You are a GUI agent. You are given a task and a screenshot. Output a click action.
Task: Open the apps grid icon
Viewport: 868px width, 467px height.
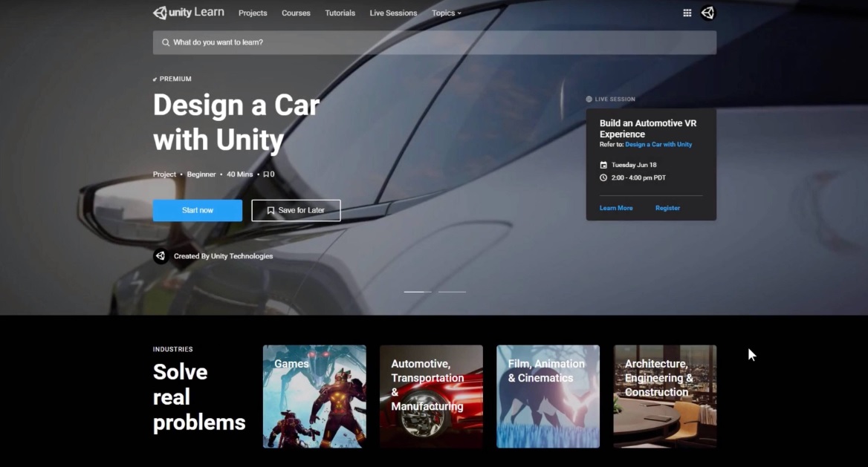[687, 13]
